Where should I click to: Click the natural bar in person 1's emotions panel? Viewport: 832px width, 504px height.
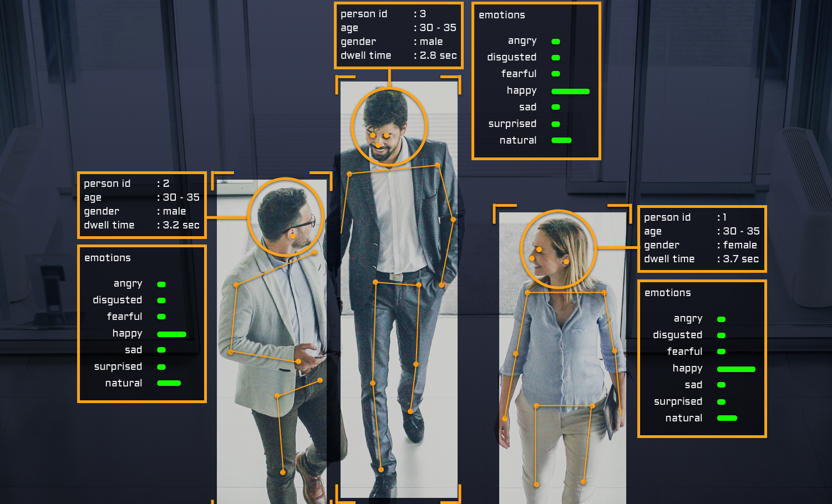tap(727, 418)
